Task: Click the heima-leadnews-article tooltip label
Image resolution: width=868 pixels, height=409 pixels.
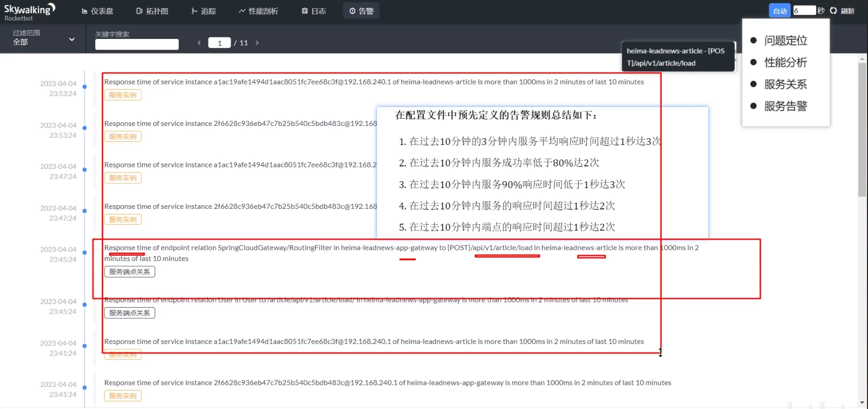Action: [678, 57]
